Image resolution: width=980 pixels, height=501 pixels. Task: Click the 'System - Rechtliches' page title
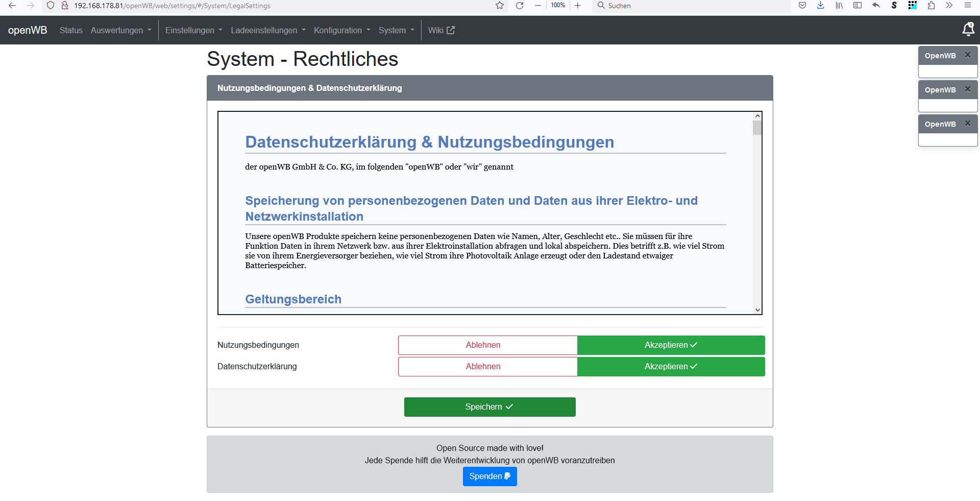[x=302, y=59]
